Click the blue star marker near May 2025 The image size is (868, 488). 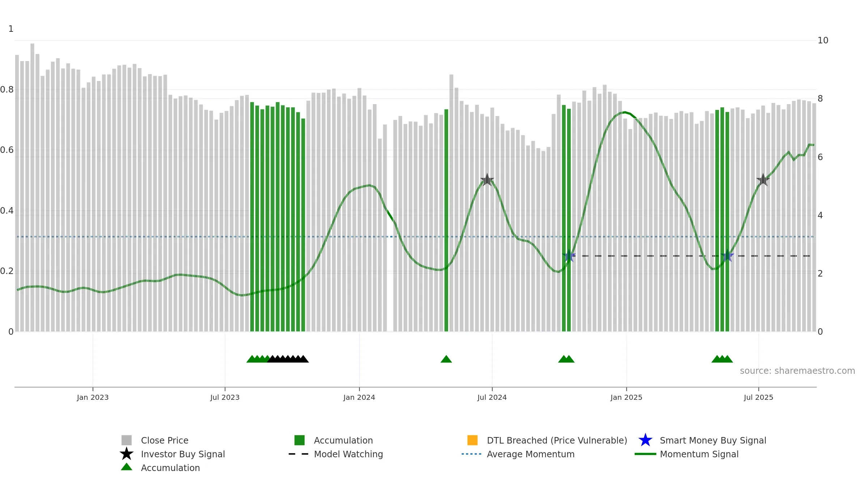(x=727, y=256)
